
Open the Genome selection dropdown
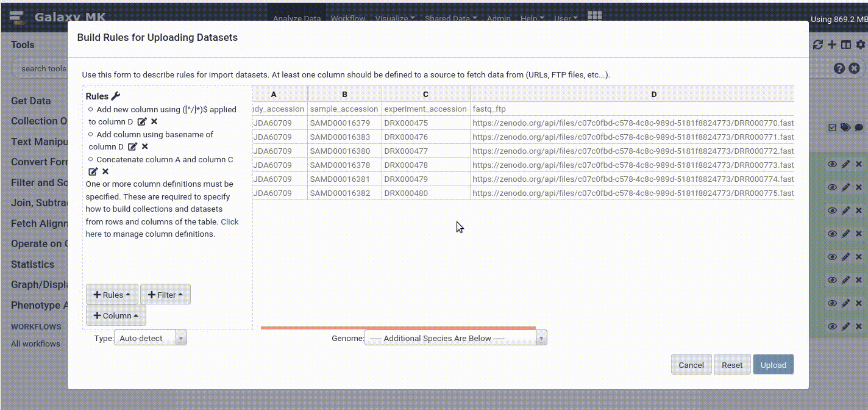(x=455, y=338)
